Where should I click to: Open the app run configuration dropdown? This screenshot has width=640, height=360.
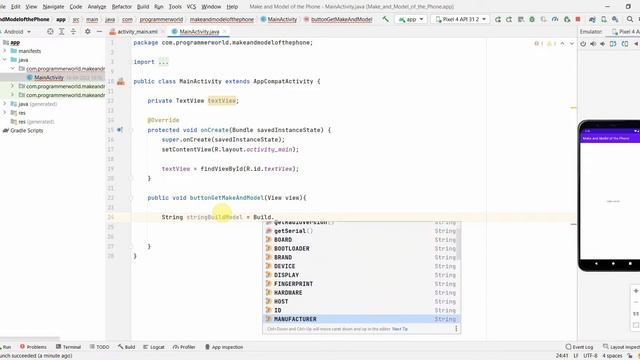pyautogui.click(x=411, y=19)
